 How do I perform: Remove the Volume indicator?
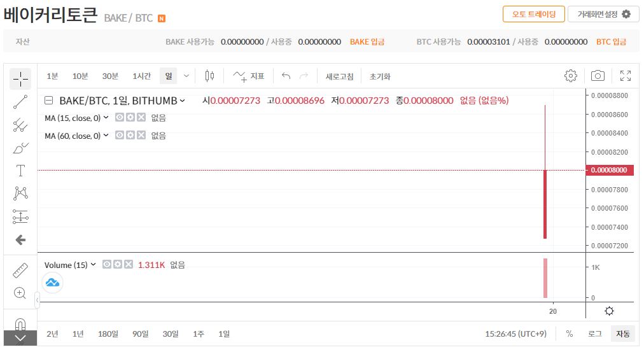(129, 264)
